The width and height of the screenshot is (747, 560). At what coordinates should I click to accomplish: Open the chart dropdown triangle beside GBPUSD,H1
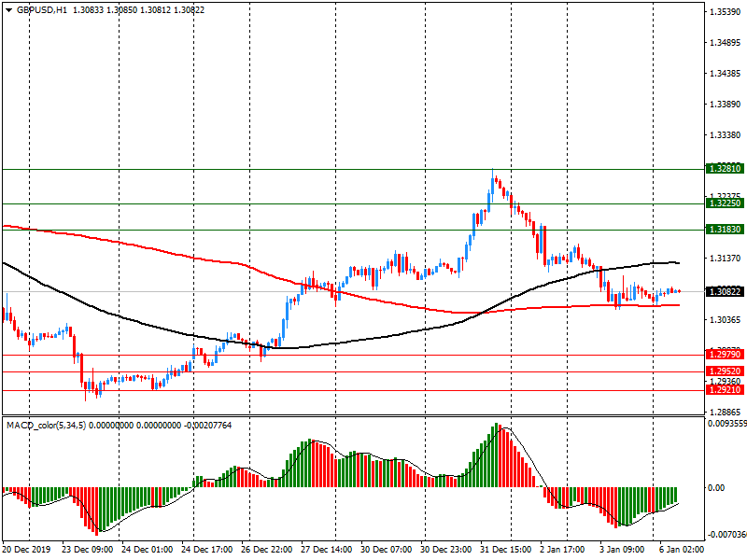9,10
